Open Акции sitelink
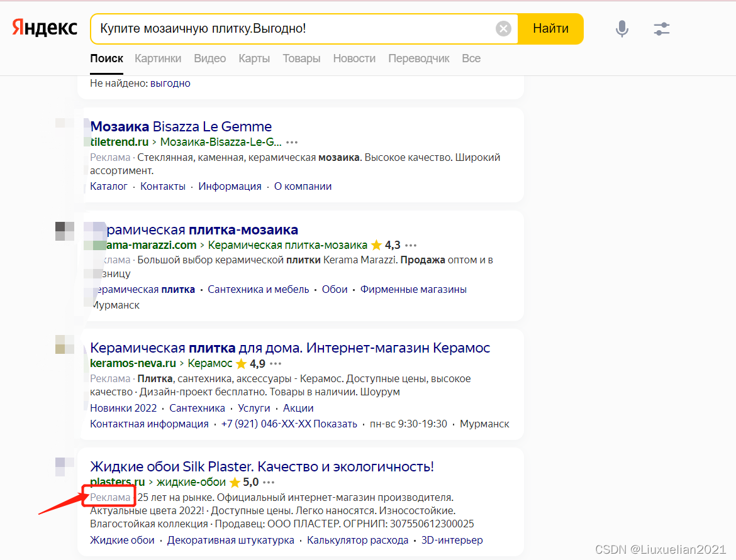Screen dimensions: 736x560 pos(298,408)
